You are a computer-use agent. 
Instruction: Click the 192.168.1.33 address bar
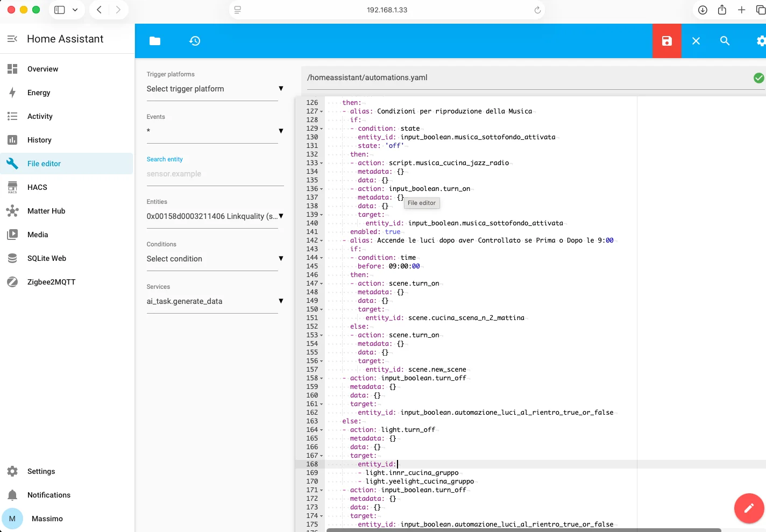click(x=387, y=10)
